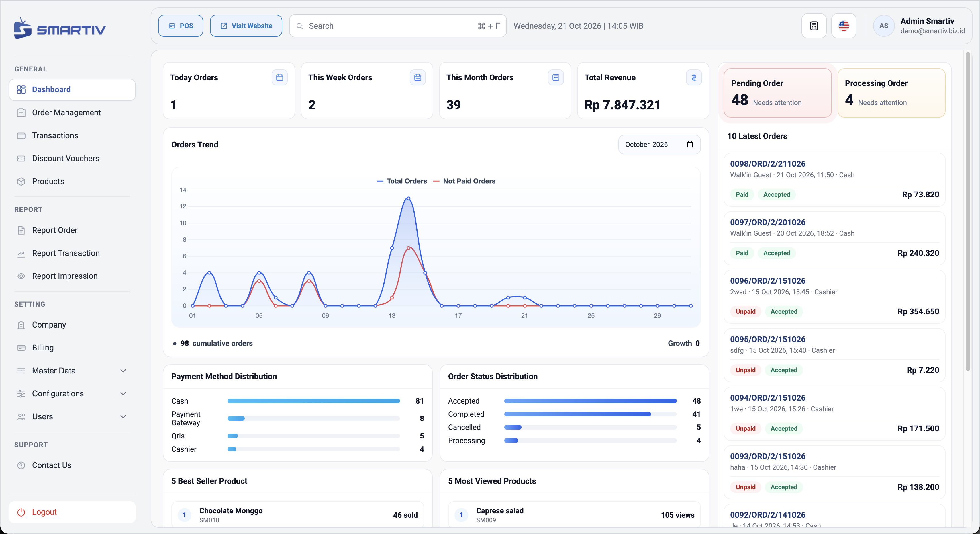Screen dimensions: 980x534
Task: Click the Billing card icon
Action: click(x=21, y=348)
